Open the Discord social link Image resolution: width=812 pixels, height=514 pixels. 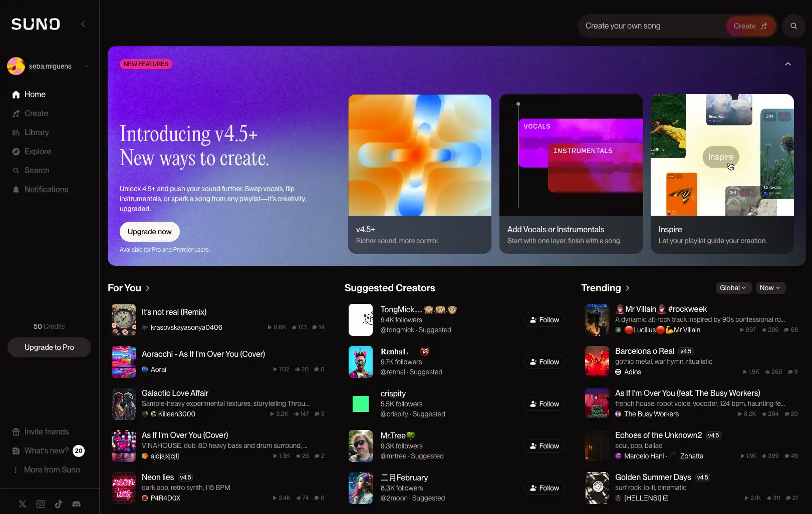click(77, 504)
